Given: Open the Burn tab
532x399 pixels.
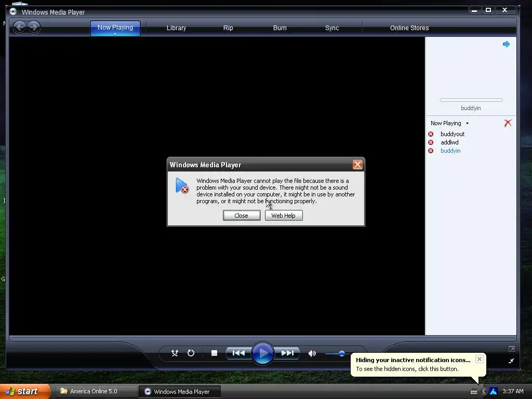Looking at the screenshot, I should 280,28.
